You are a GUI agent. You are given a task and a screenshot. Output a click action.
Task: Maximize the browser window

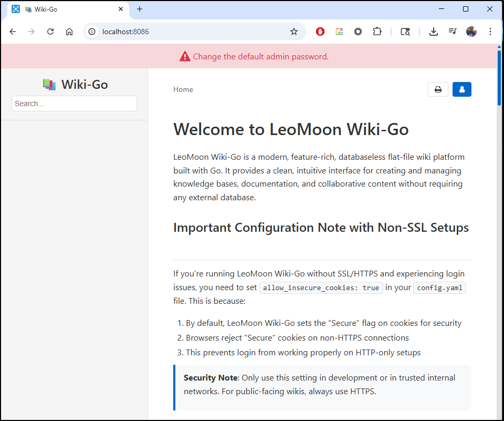click(x=466, y=9)
